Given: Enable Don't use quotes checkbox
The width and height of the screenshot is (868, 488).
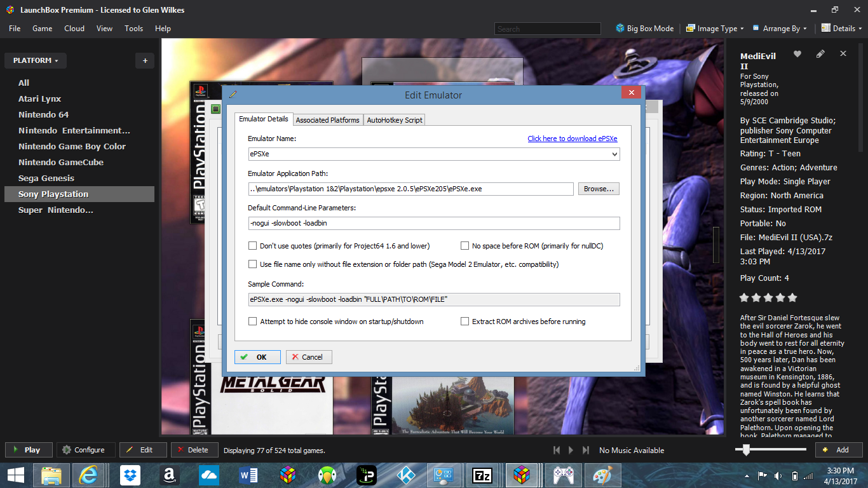Looking at the screenshot, I should point(253,245).
